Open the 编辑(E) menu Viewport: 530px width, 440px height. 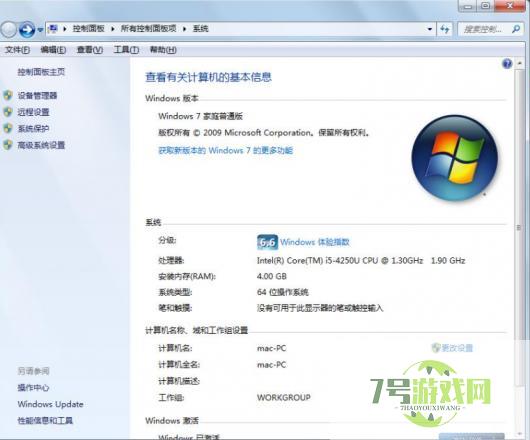tap(53, 50)
